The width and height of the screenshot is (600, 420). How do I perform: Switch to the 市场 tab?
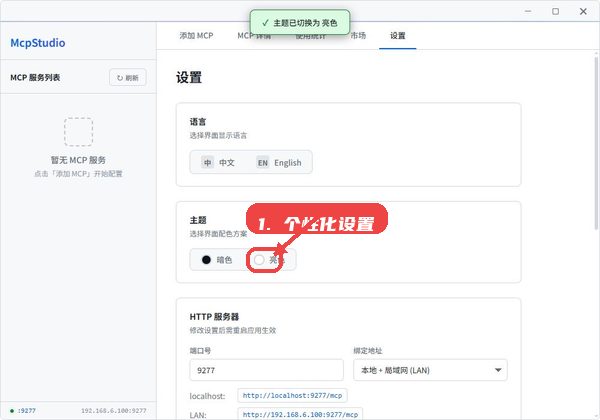(359, 36)
